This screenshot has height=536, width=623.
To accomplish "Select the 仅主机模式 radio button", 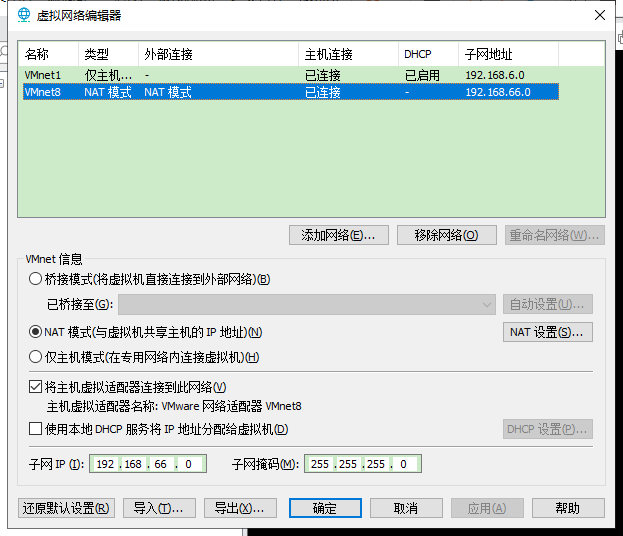I will pos(35,357).
